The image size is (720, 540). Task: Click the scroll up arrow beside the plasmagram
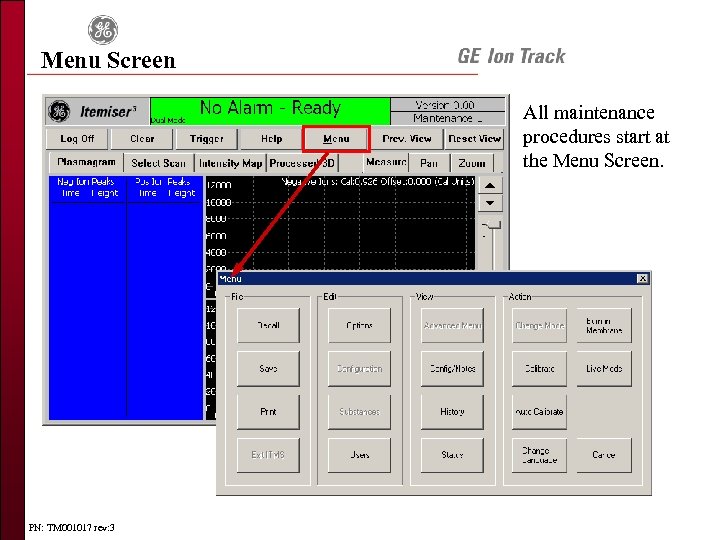490,186
